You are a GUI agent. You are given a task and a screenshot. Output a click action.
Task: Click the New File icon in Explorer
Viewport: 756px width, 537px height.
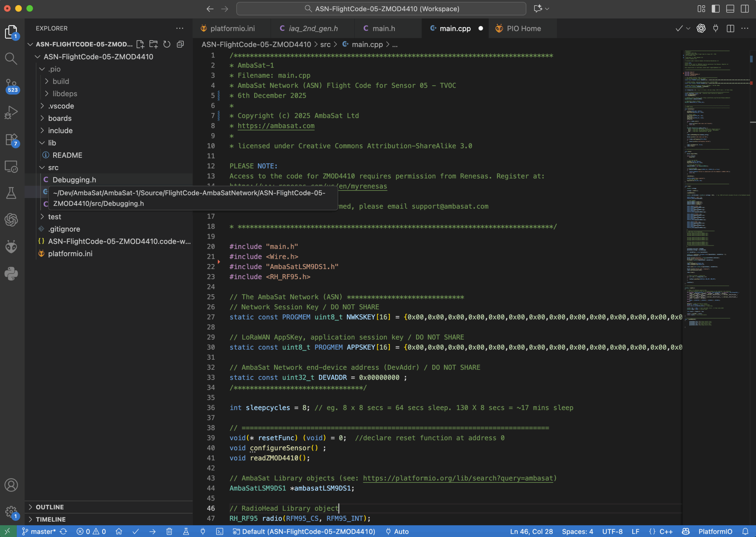(x=140, y=44)
